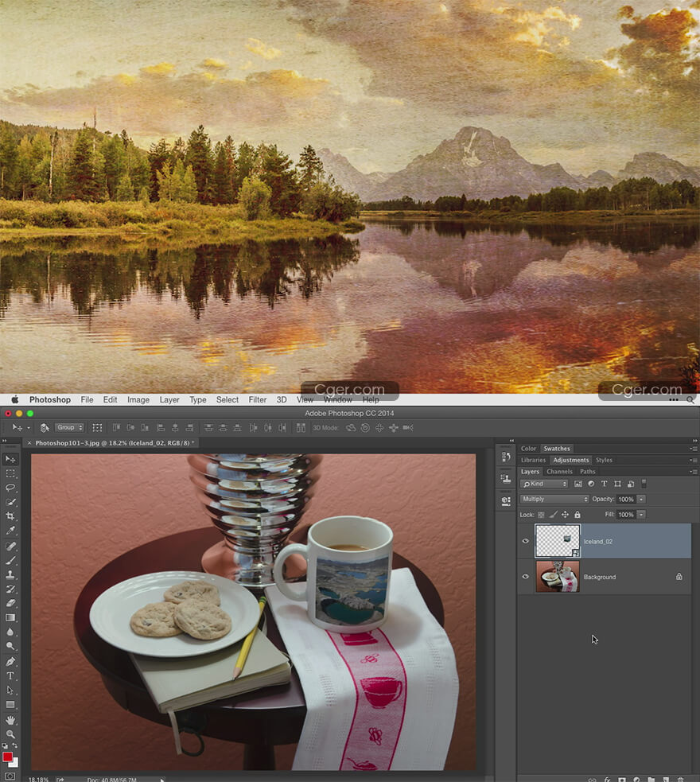The height and width of the screenshot is (782, 700).
Task: Open the Swatches panel tab
Action: [557, 449]
